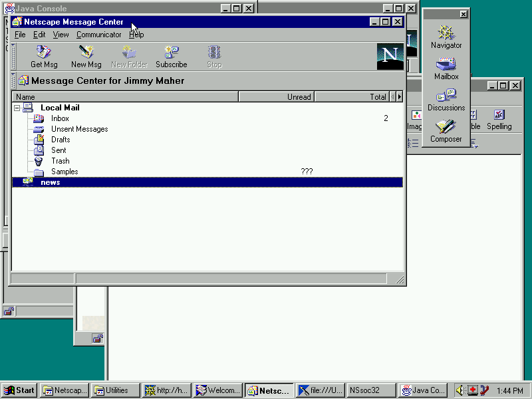Select the Inbox folder icon
The height and width of the screenshot is (399, 532).
pos(39,118)
